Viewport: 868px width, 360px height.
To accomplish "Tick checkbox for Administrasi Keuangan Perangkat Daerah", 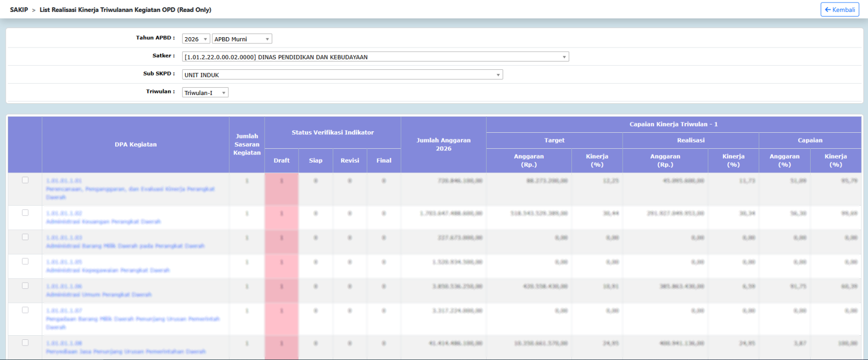I will 25,213.
